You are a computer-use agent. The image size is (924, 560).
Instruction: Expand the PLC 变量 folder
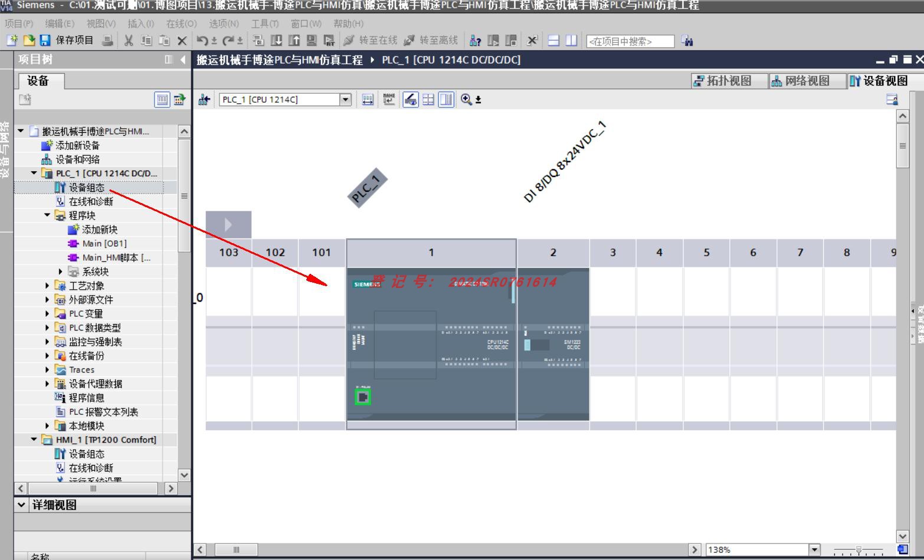[47, 313]
